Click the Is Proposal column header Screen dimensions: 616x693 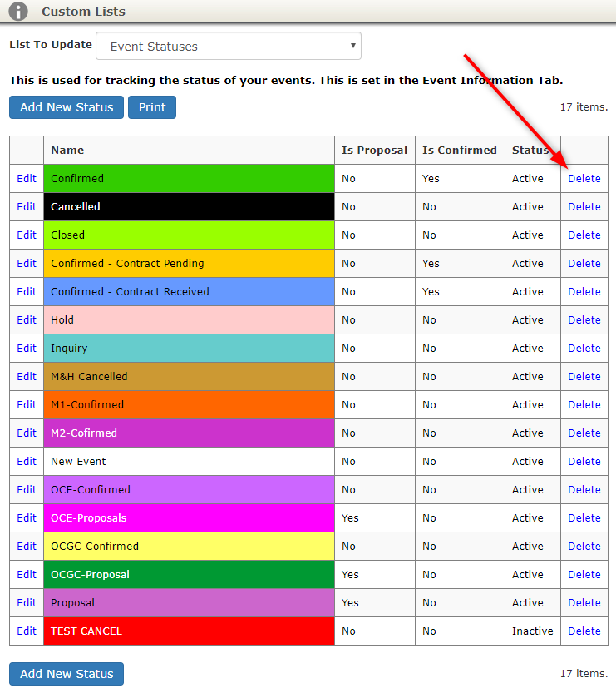pos(374,151)
